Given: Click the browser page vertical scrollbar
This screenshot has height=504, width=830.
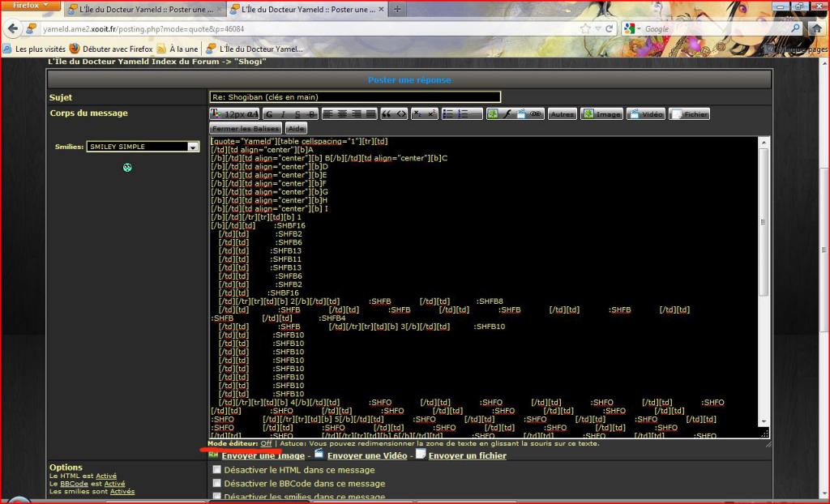Looking at the screenshot, I should point(824,249).
